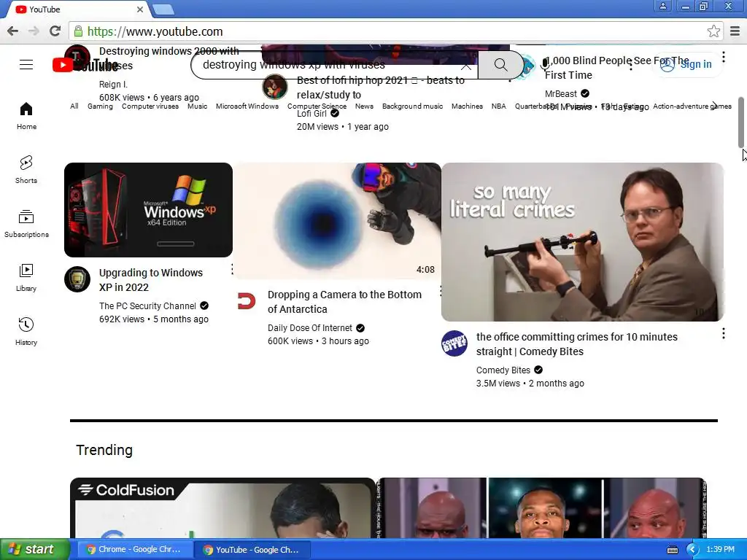Open Subscriptions in the sidebar
747x560 pixels.
click(x=26, y=223)
